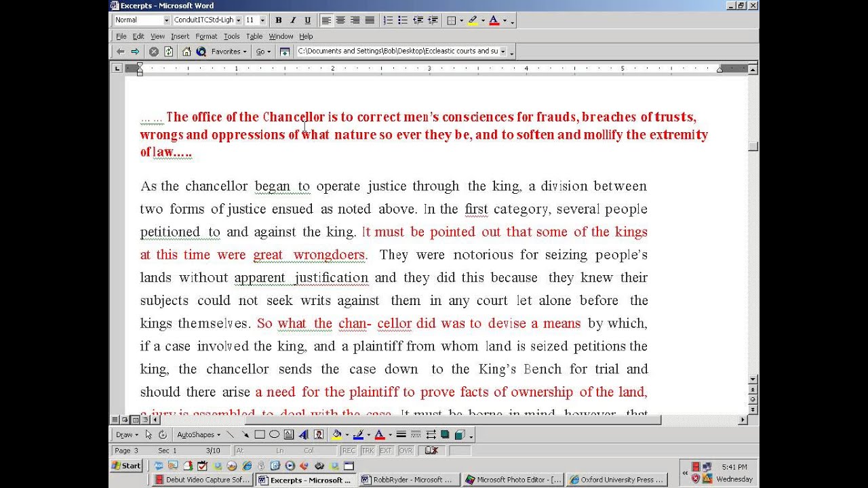Image resolution: width=868 pixels, height=488 pixels.
Task: Align text right
Action: pos(355,20)
